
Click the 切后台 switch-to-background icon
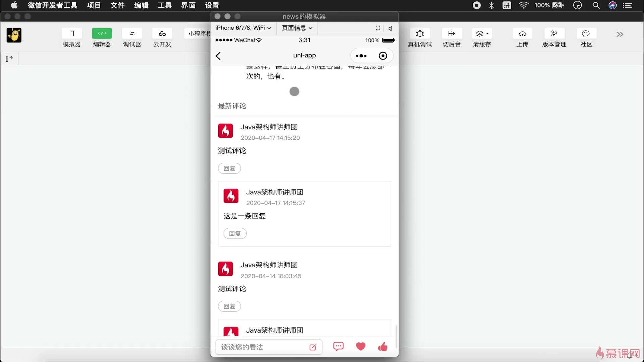tap(452, 34)
